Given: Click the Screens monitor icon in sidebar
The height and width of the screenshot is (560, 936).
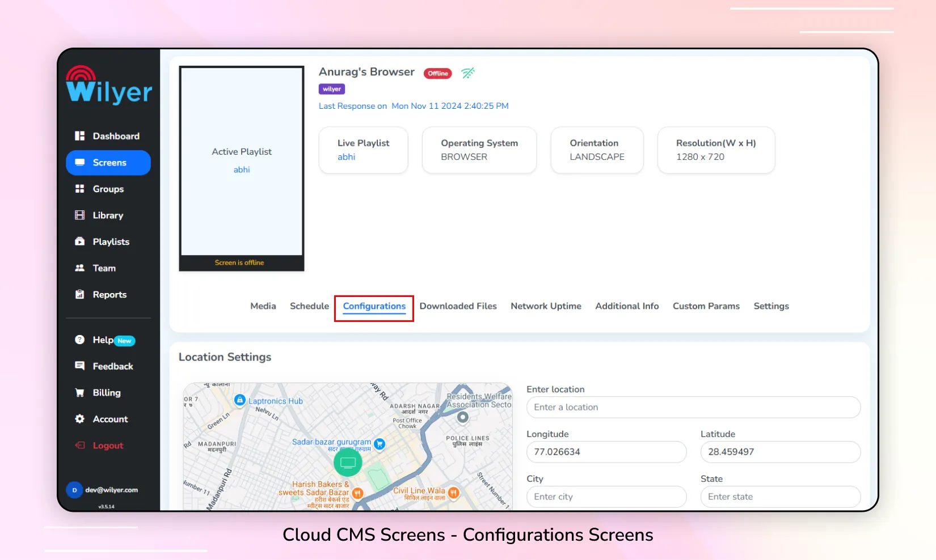Looking at the screenshot, I should pos(80,163).
